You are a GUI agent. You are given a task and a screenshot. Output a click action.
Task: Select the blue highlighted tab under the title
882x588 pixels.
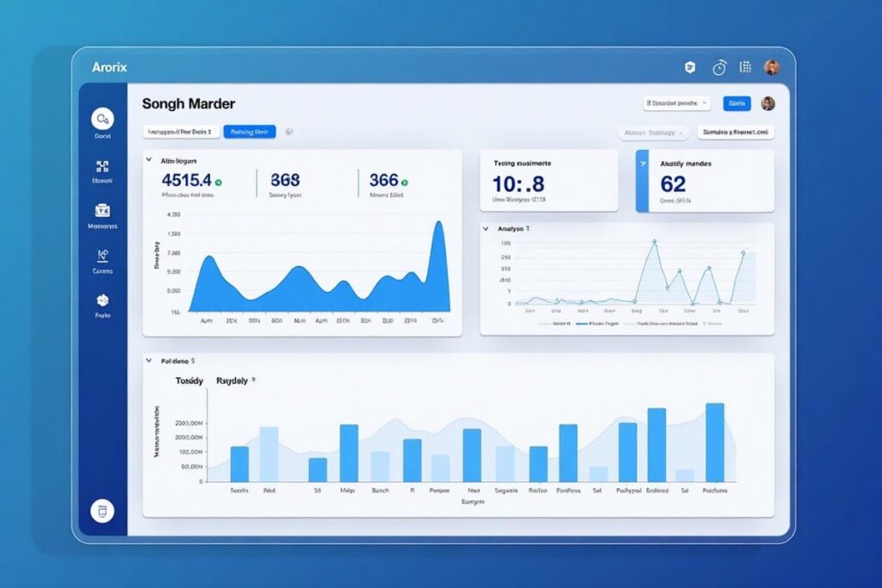249,132
